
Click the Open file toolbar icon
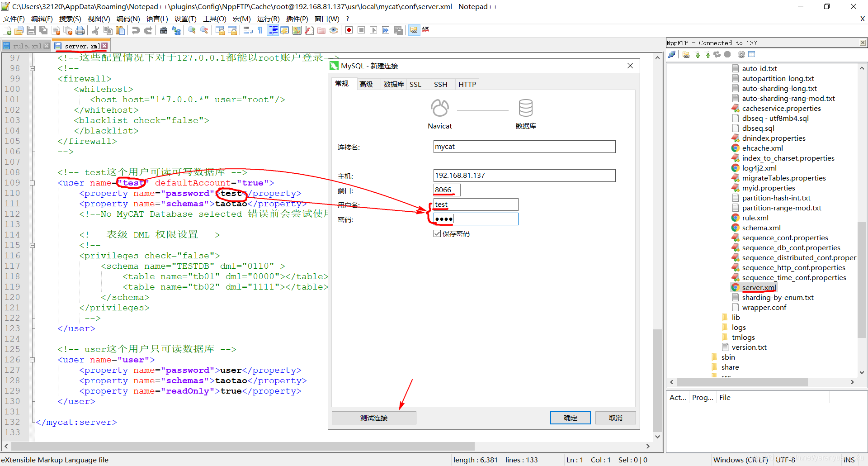point(19,30)
